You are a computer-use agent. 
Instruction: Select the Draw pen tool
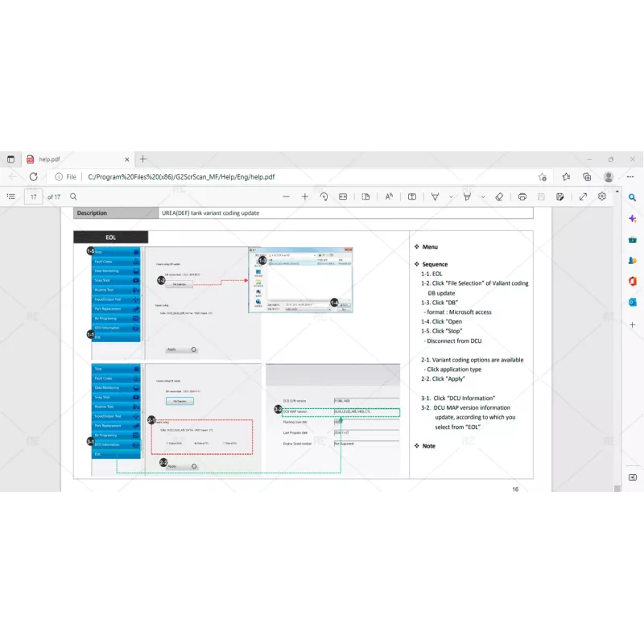coord(435,196)
